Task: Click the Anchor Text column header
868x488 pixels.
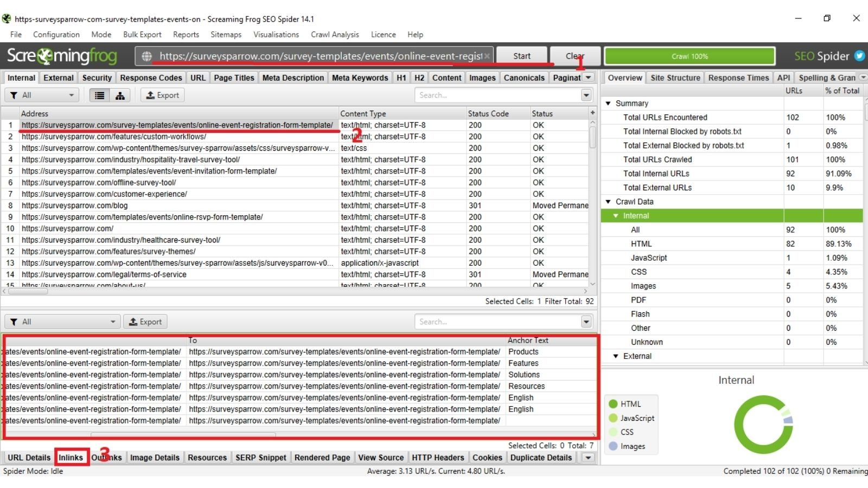Action: click(551, 341)
